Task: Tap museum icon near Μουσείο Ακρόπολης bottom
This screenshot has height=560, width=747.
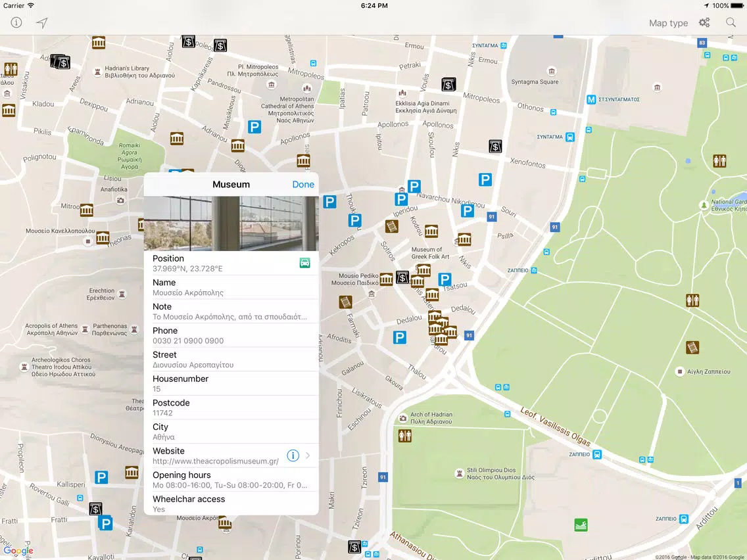Action: (225, 524)
